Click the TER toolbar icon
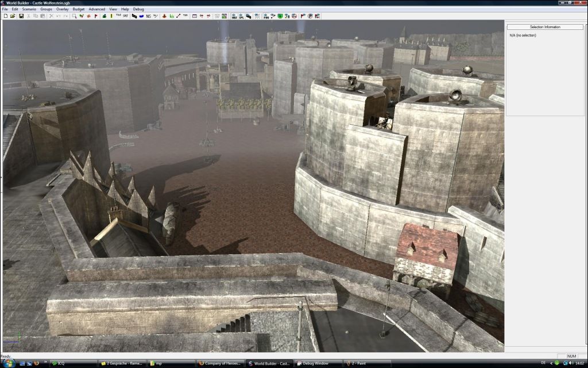 coord(185,16)
